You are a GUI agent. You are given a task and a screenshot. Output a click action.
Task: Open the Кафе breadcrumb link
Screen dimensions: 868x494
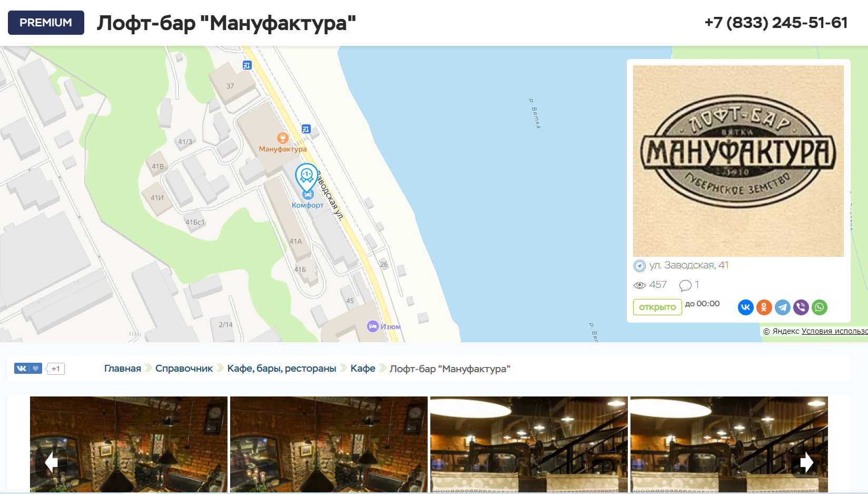(363, 369)
